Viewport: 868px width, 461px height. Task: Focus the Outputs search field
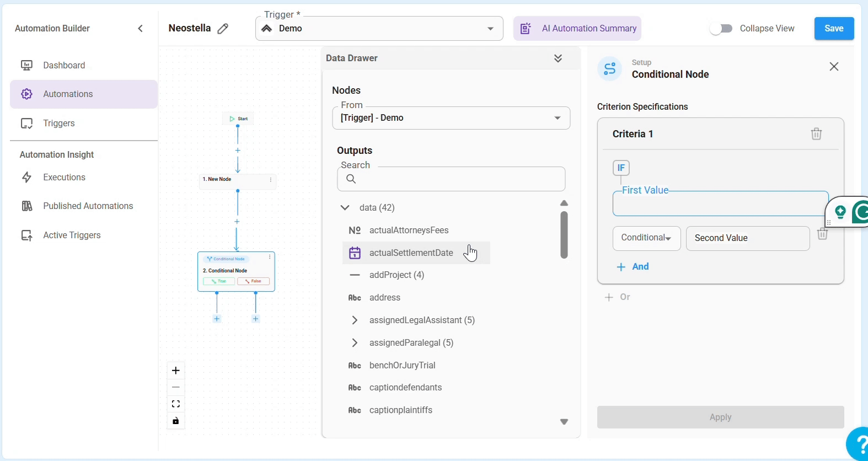click(451, 179)
